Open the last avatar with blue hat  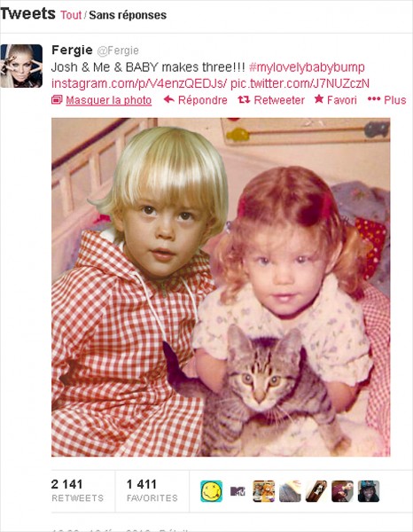click(x=369, y=491)
